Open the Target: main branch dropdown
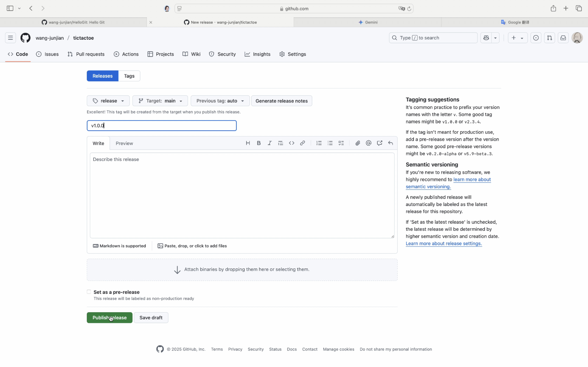This screenshot has width=588, height=367. 160,101
